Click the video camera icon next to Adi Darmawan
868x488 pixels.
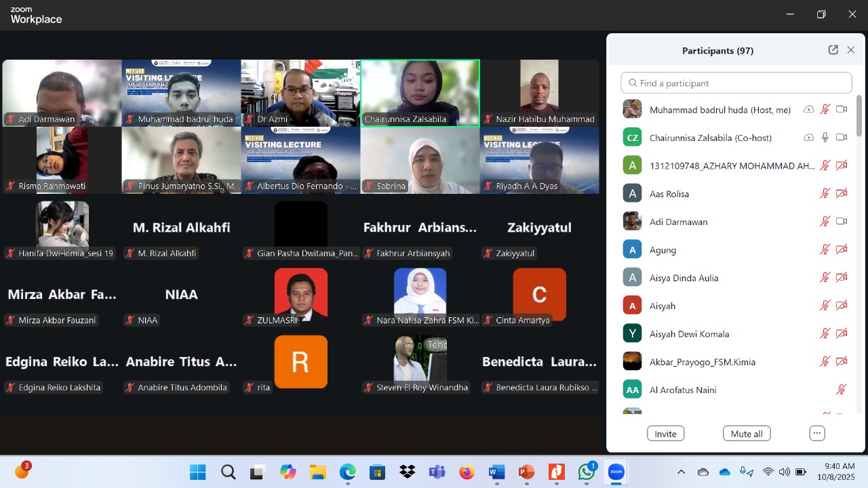841,221
